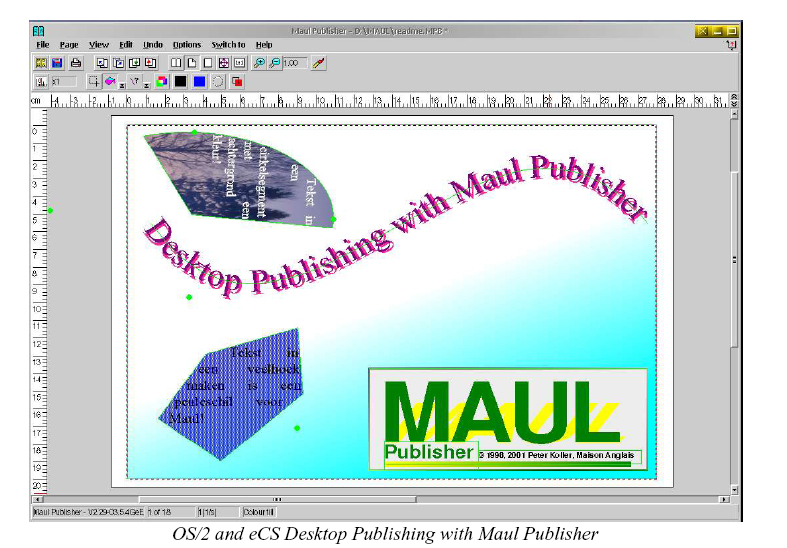
Task: Click the small icon at the menu bar's right end
Action: [731, 45]
